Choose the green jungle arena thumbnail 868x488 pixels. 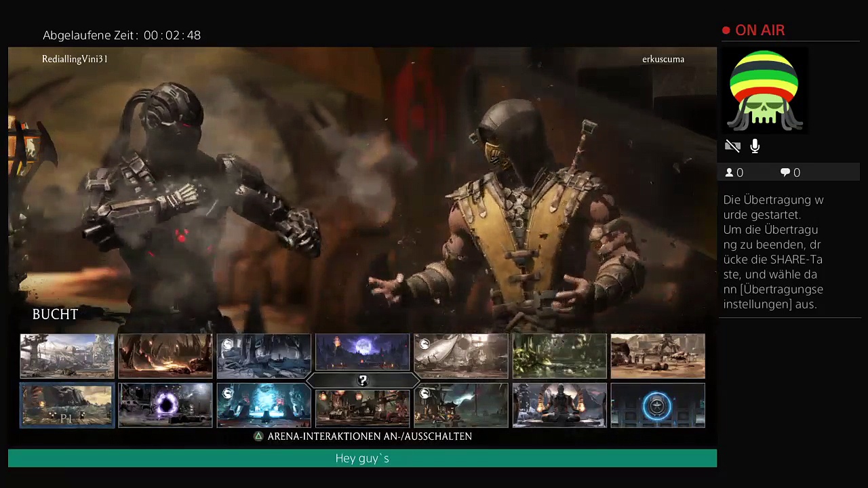pos(559,355)
